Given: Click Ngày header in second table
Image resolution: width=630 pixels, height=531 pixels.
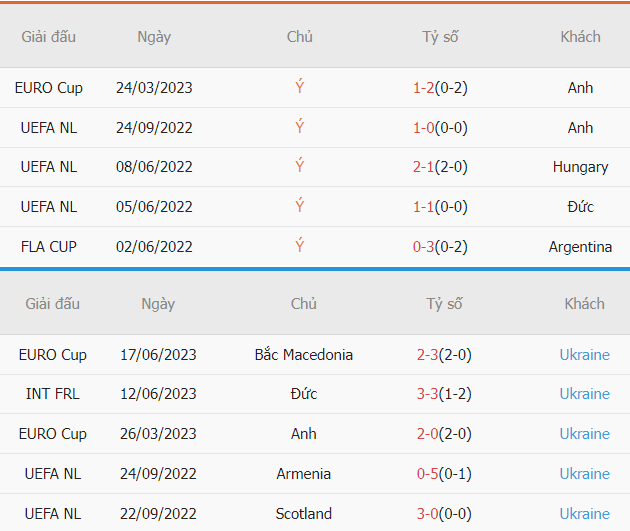Looking at the screenshot, I should 158,304.
